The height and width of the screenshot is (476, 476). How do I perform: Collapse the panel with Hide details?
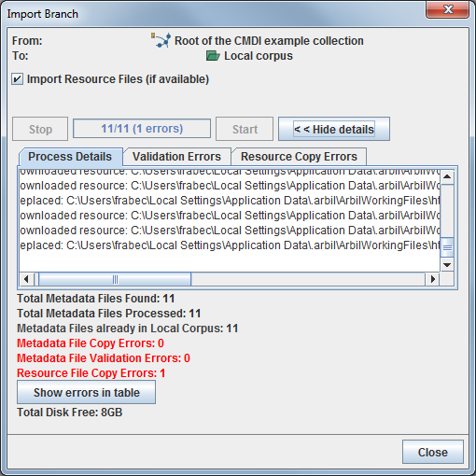pyautogui.click(x=334, y=129)
